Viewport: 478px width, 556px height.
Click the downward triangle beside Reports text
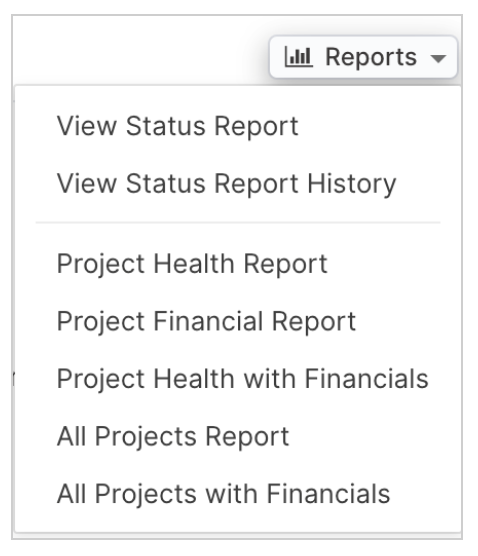click(x=438, y=59)
